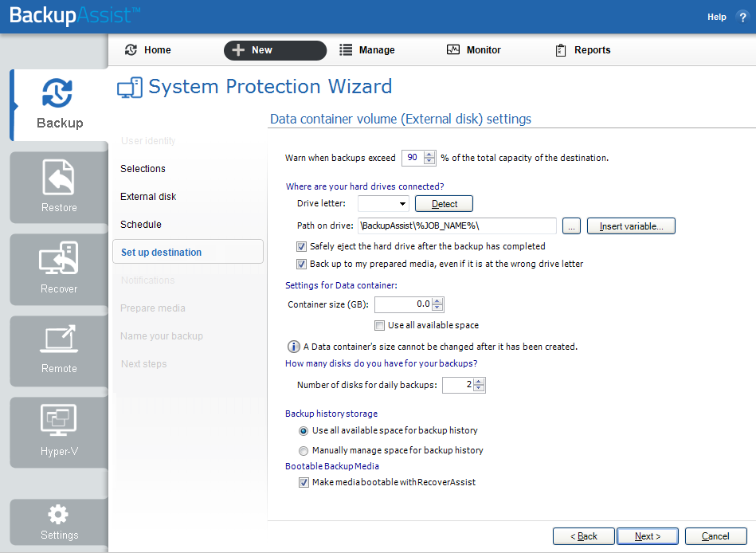The image size is (756, 553).
Task: Click the data container info icon
Action: point(293,347)
